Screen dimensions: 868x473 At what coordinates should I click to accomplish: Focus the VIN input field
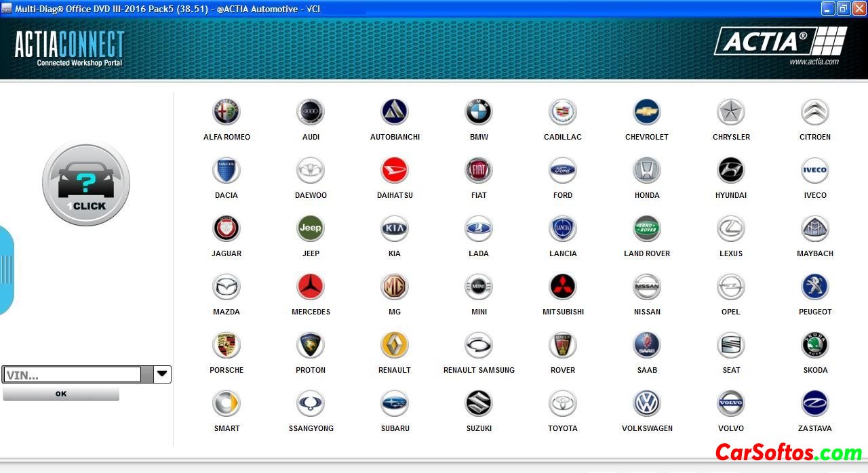(x=72, y=375)
